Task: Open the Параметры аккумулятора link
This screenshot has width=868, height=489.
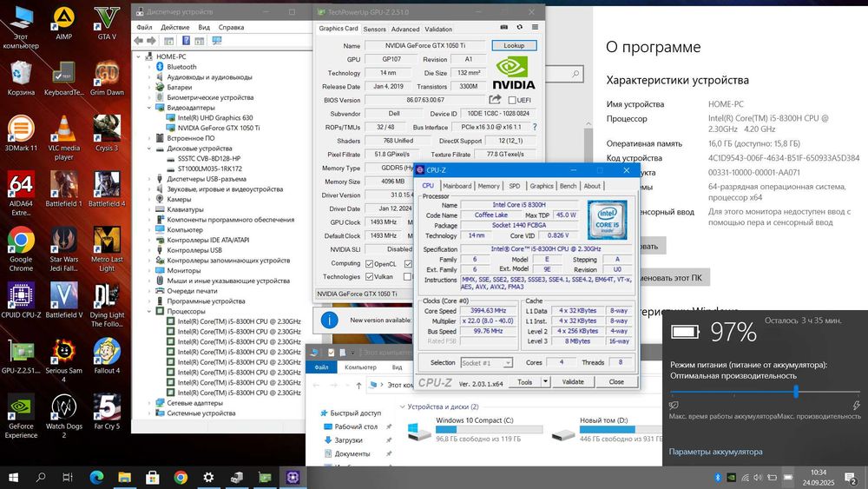Action: tap(715, 452)
